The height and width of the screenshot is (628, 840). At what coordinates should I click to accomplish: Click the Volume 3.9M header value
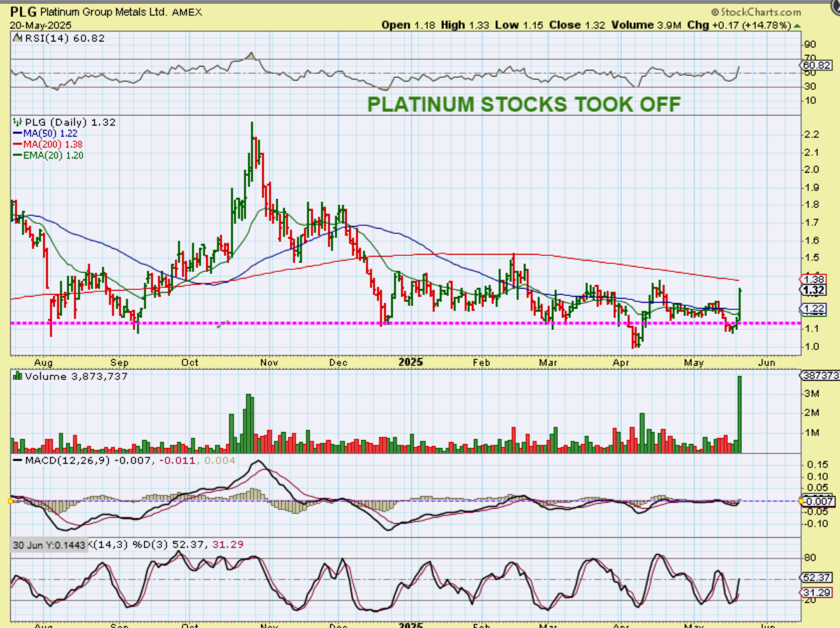pyautogui.click(x=648, y=25)
